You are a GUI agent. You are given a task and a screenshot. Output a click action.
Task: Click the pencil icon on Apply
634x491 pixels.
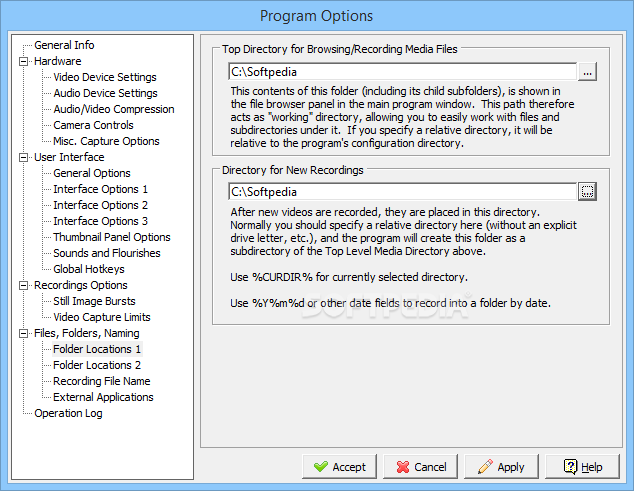[x=485, y=466]
